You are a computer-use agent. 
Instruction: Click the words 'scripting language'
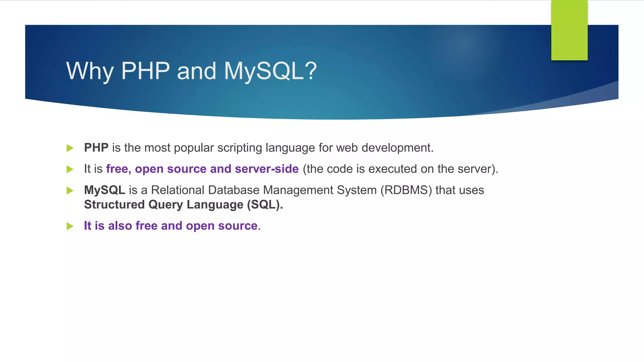coord(266,148)
